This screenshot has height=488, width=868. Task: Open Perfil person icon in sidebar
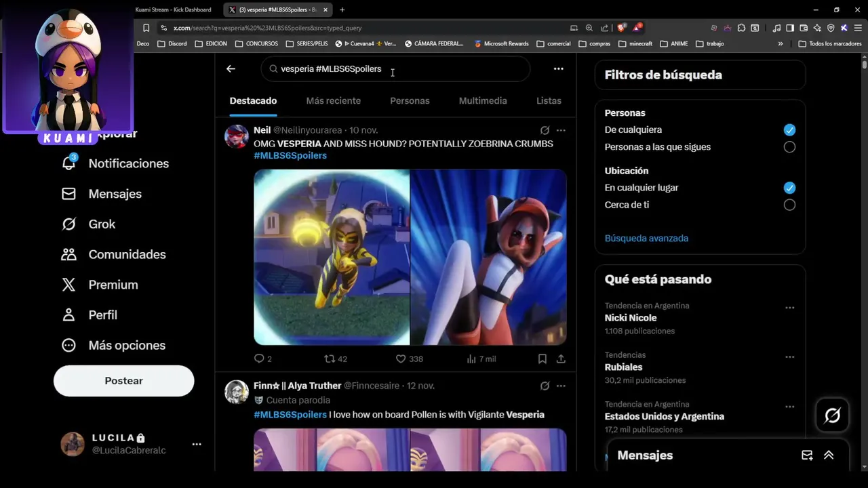click(x=68, y=315)
